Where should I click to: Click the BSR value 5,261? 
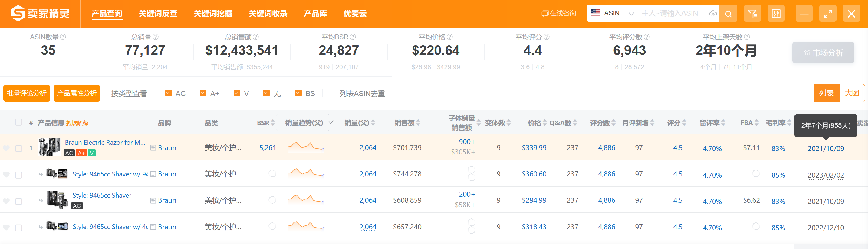[x=268, y=148]
